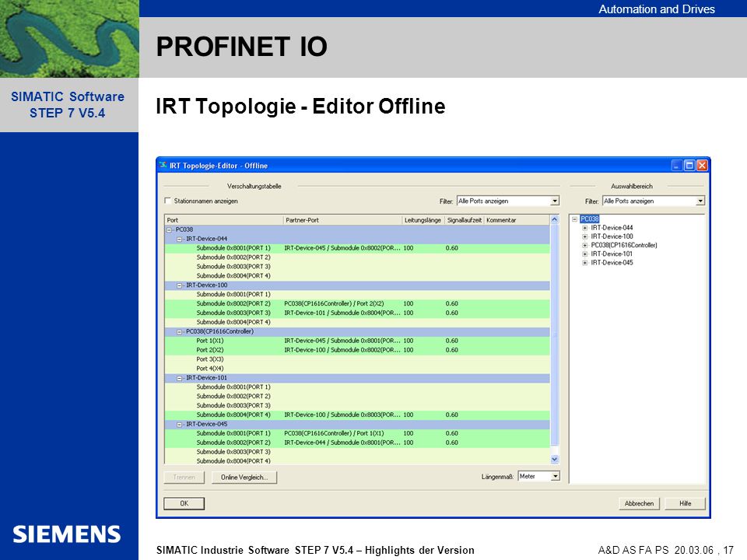Select the Port 3(X3) row
747x560 pixels.
pyautogui.click(x=357, y=359)
